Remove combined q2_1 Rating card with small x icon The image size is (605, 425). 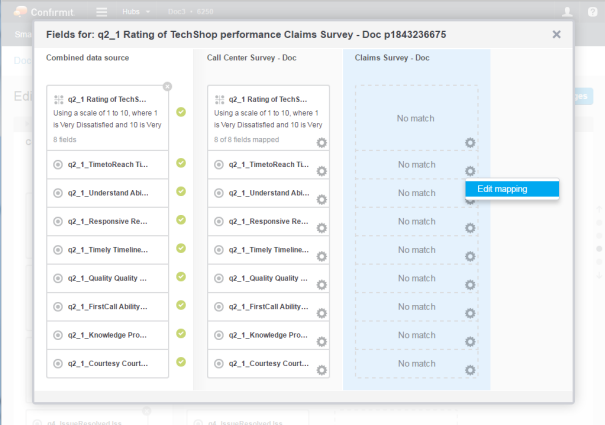(167, 86)
